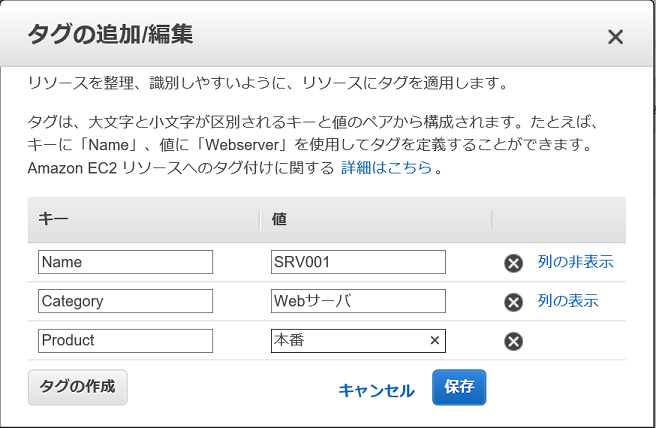Edit the SRV001 value field
This screenshot has height=428, width=656.
tap(358, 262)
